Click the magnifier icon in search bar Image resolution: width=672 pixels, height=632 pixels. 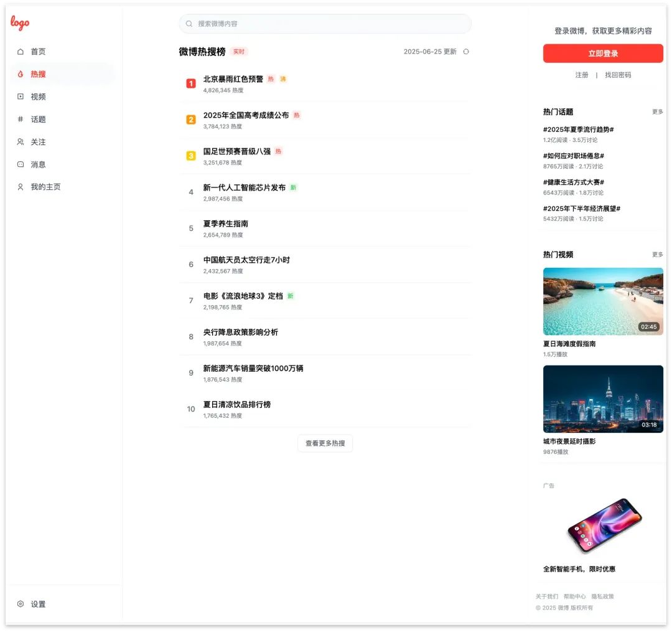[x=189, y=23]
